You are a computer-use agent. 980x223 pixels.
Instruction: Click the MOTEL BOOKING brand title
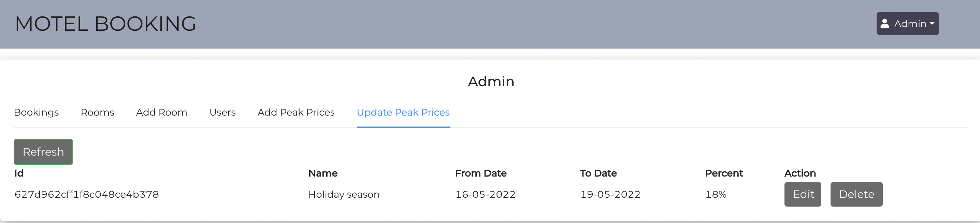tap(105, 24)
